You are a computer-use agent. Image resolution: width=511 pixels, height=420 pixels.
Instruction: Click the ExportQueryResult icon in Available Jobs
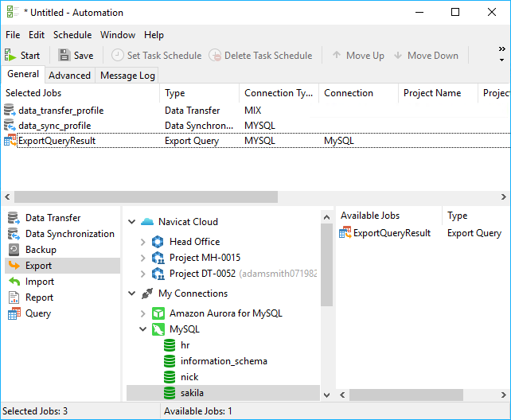(345, 233)
